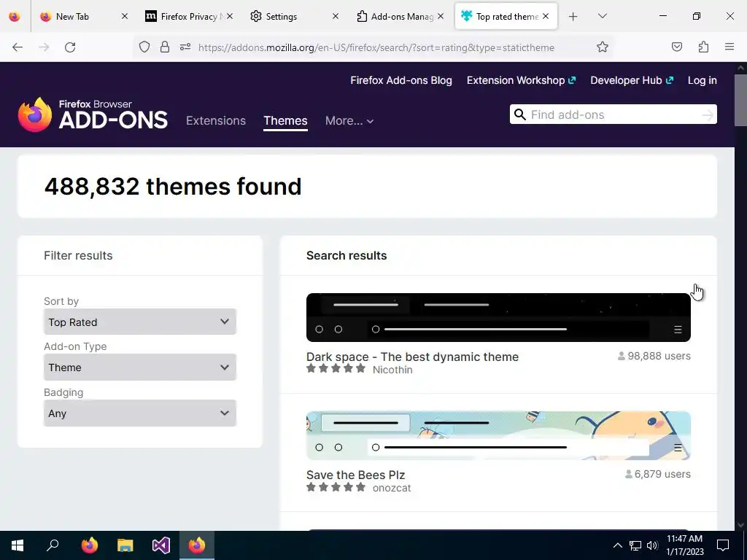Open the Badging Any dropdown
The width and height of the screenshot is (747, 560).
click(x=140, y=413)
